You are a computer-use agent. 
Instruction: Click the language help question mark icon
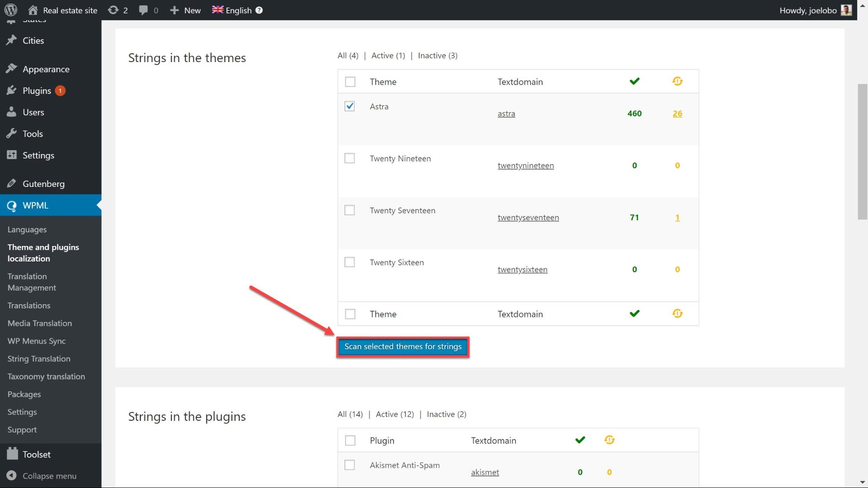click(x=259, y=10)
